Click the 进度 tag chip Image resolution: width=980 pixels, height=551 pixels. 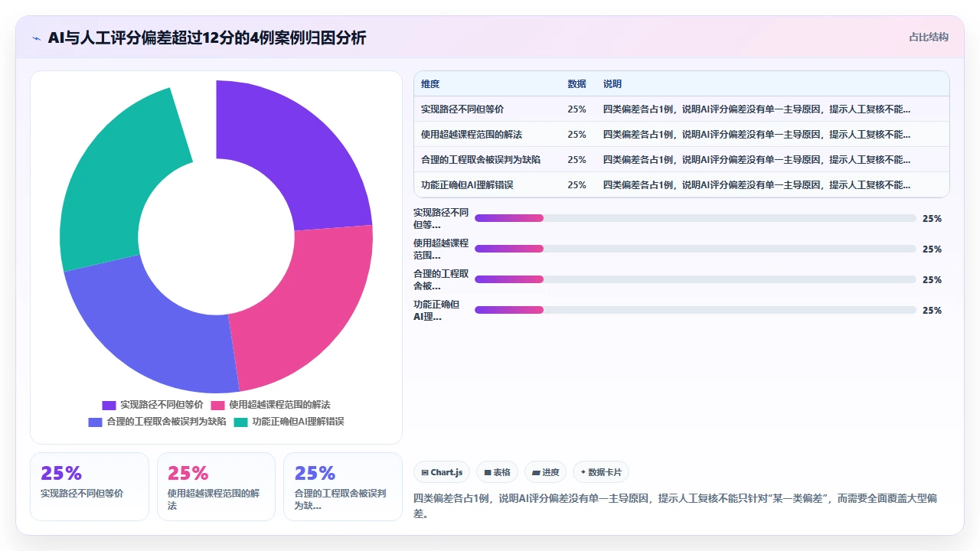coord(545,472)
